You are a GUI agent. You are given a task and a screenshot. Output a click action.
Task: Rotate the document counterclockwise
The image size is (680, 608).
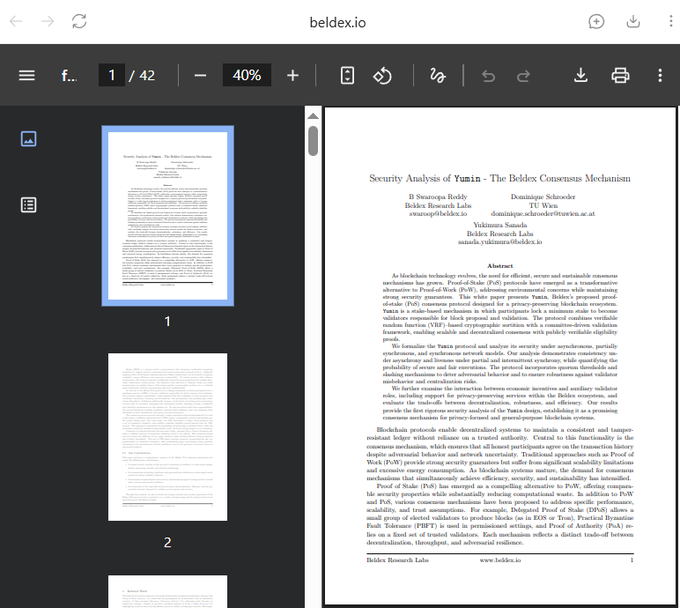[x=382, y=76]
